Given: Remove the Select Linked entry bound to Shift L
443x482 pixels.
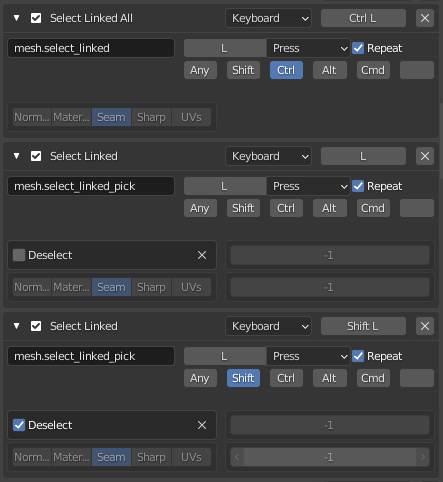Looking at the screenshot, I should click(425, 326).
